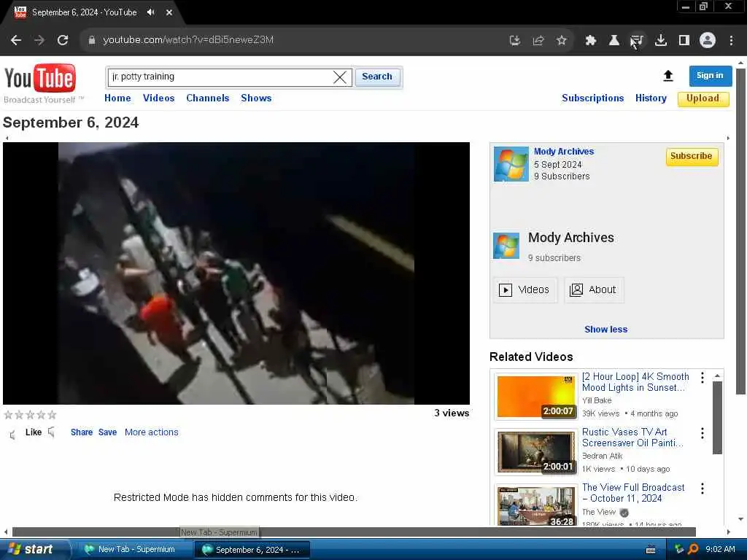
Task: Click the Search button
Action: 377,77
